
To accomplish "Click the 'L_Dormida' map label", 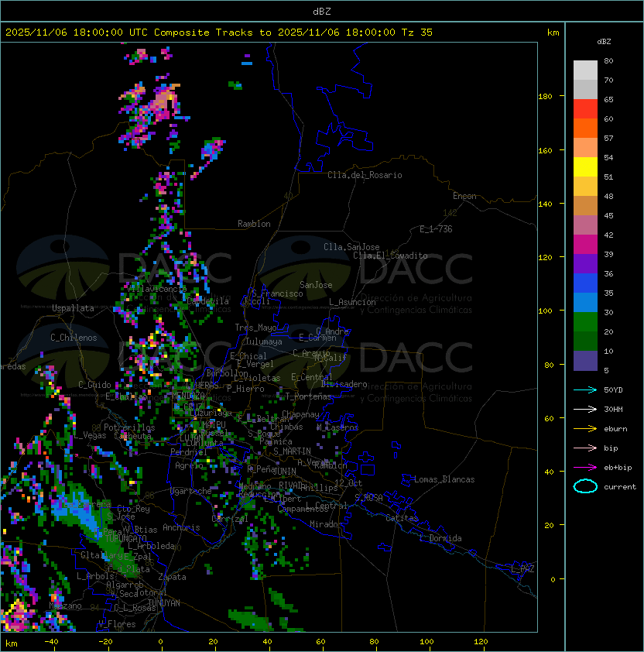I will [x=440, y=538].
